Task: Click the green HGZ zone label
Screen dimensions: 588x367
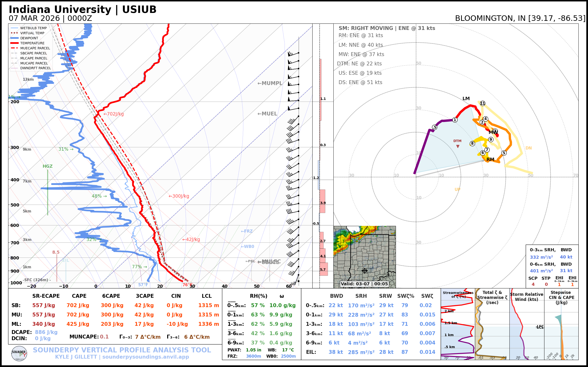Action: coord(48,166)
